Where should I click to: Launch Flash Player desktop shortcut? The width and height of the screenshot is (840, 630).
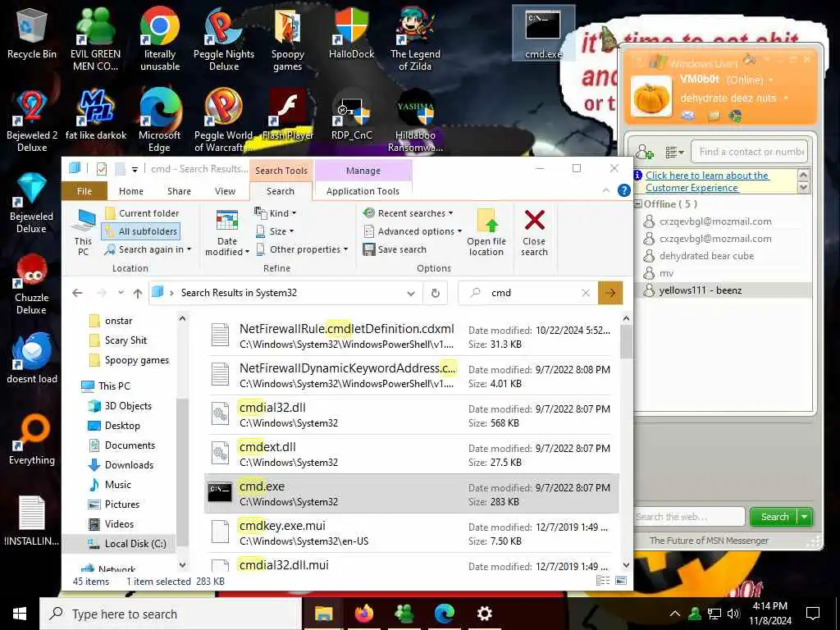point(288,115)
